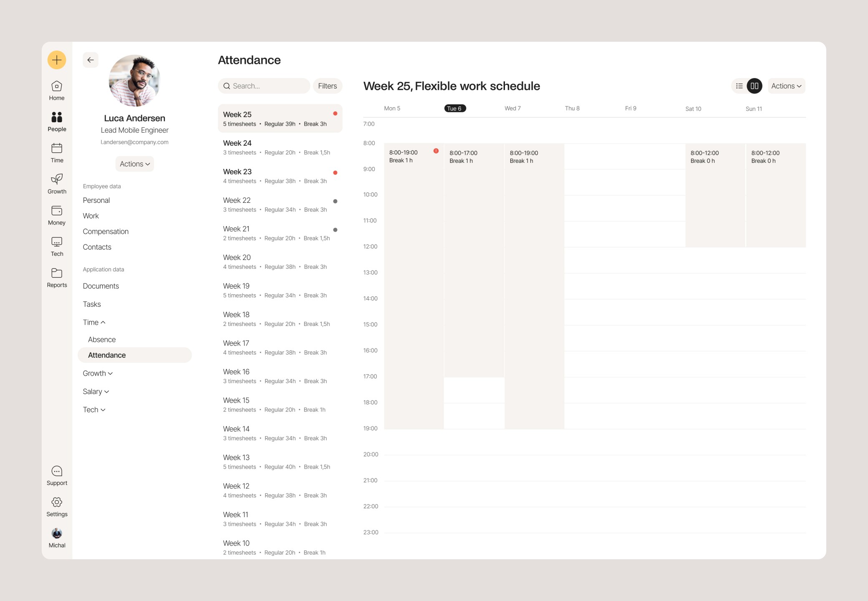This screenshot has width=868, height=601.
Task: Expand the Salary section
Action: 96,391
